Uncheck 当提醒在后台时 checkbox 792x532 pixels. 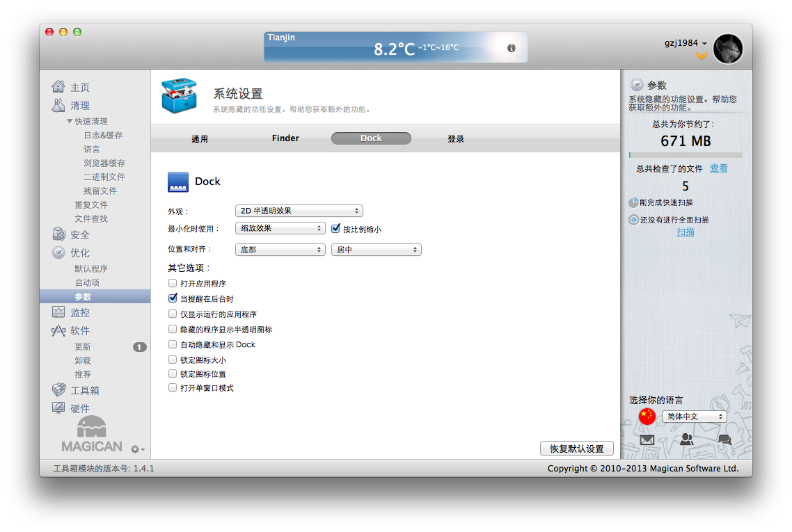(x=173, y=298)
